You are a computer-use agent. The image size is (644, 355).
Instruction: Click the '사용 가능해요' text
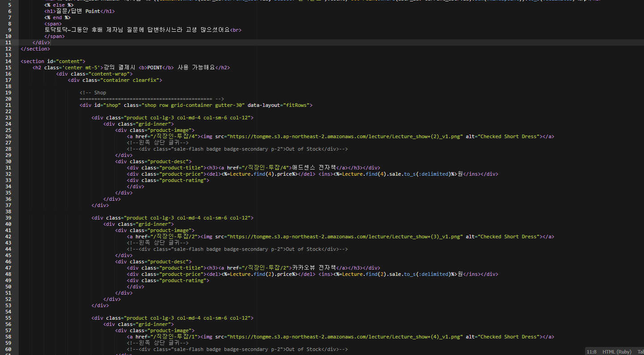tap(197, 68)
